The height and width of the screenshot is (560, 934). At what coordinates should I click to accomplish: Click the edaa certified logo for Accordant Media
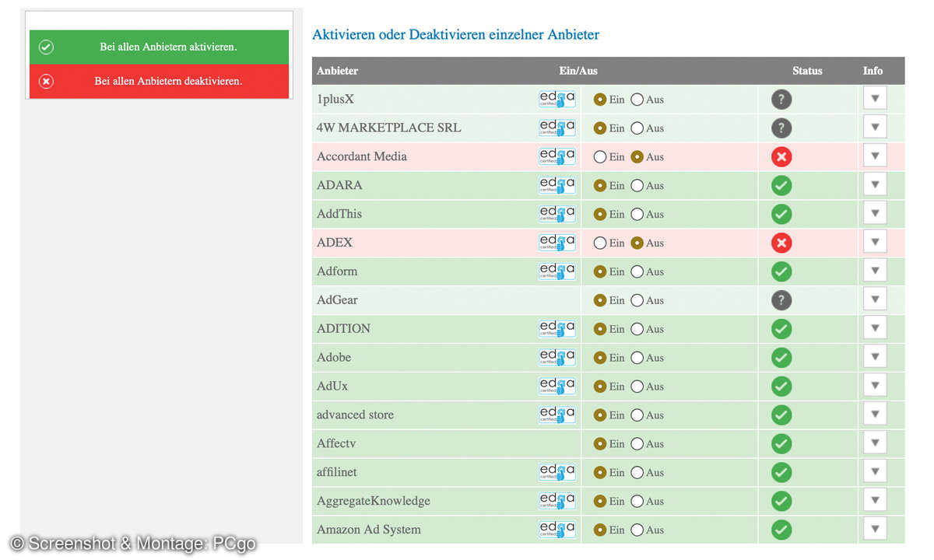[557, 156]
